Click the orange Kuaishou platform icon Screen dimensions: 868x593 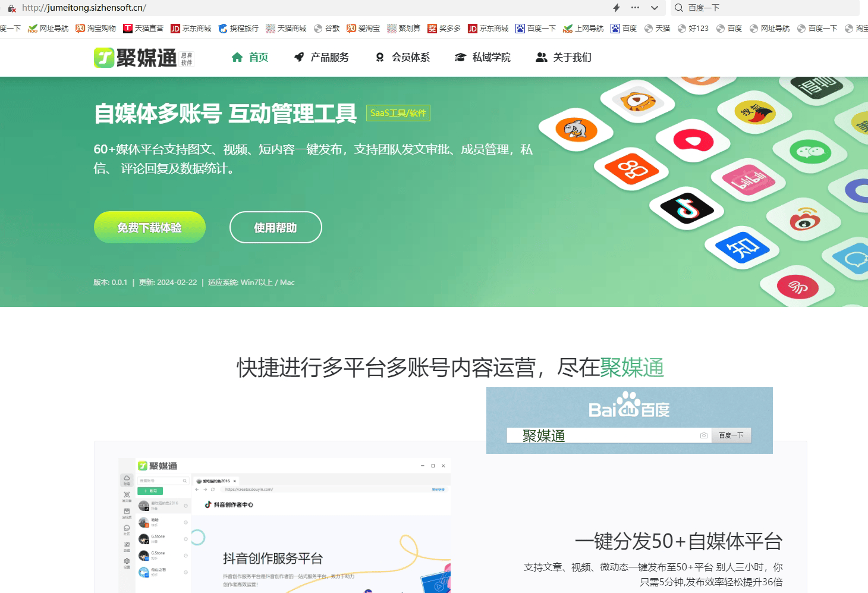(632, 169)
